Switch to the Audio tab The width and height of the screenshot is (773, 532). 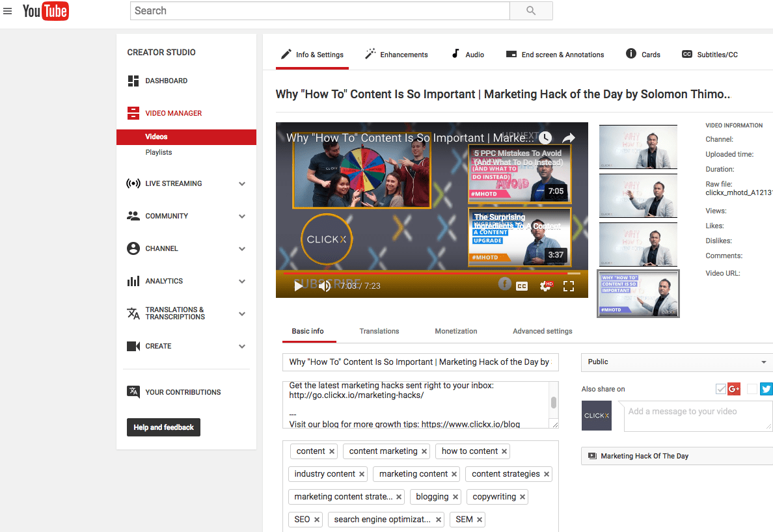[x=468, y=54]
